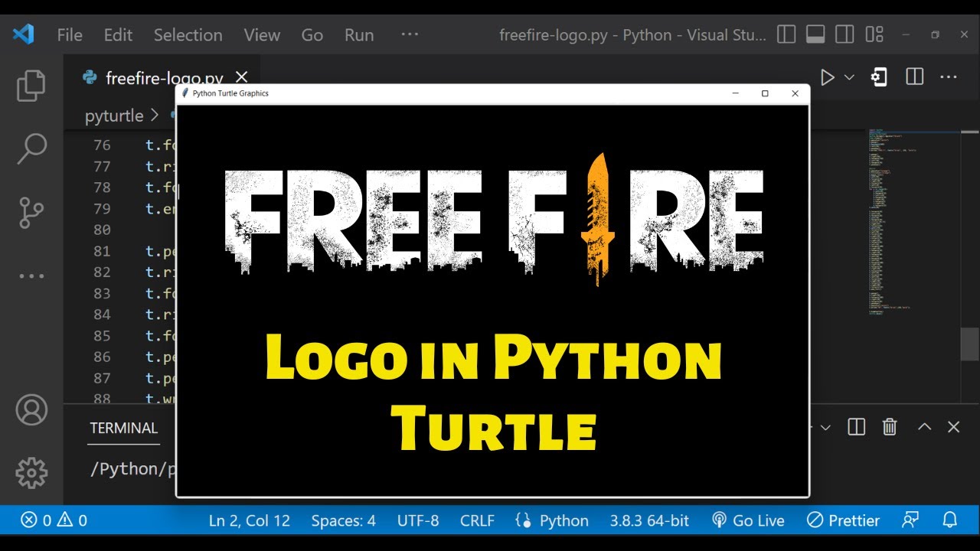The width and height of the screenshot is (980, 551).
Task: Split the terminal panel
Action: pyautogui.click(x=857, y=427)
